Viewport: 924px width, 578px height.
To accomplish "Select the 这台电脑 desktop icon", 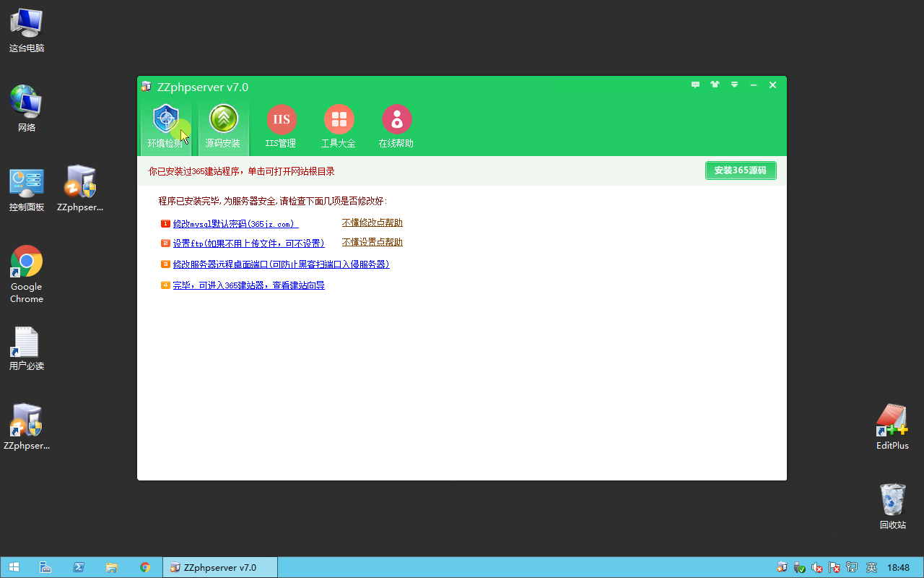I will tap(27, 30).
